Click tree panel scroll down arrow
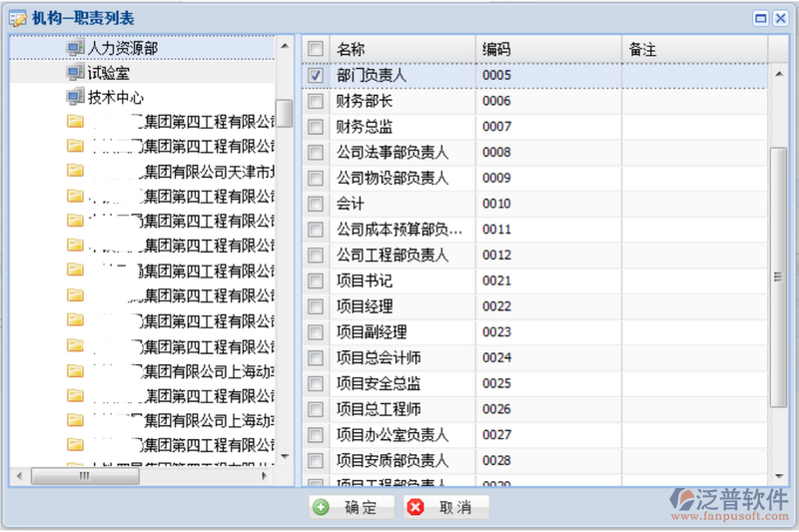The height and width of the screenshot is (532, 799). point(285,454)
